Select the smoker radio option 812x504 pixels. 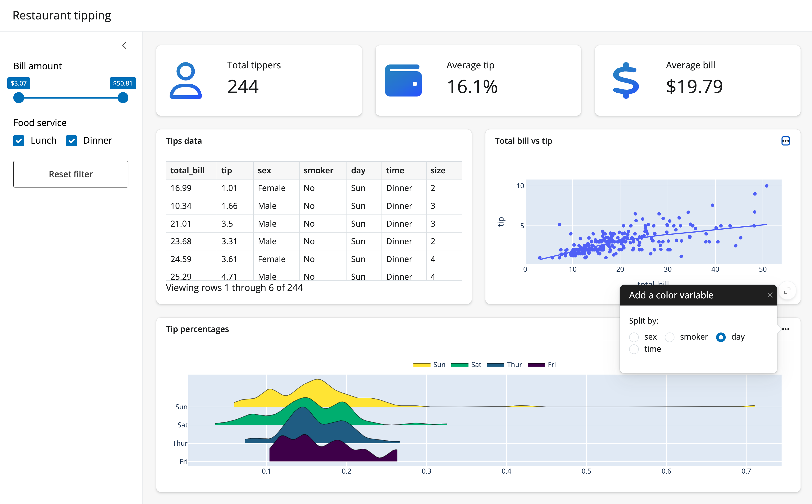click(x=670, y=337)
